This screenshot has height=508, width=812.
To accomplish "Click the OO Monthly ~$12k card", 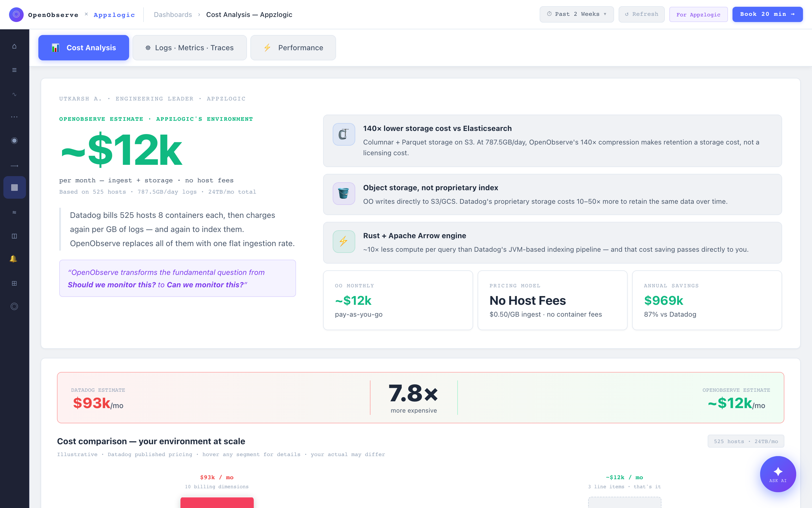I will 398,300.
